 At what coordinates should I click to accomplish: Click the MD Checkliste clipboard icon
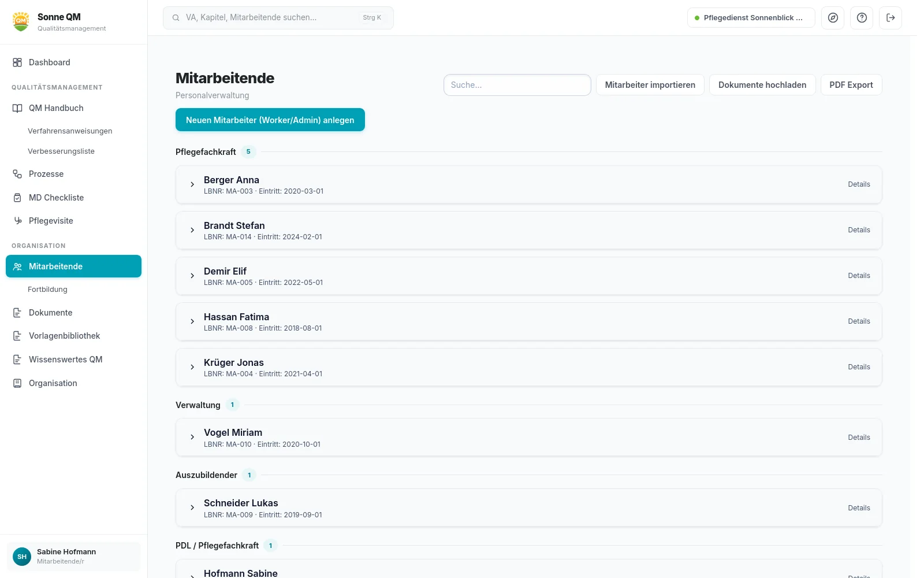coord(17,198)
